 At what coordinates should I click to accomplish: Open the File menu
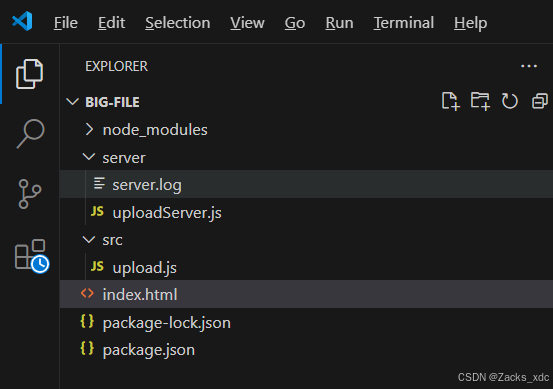(66, 23)
